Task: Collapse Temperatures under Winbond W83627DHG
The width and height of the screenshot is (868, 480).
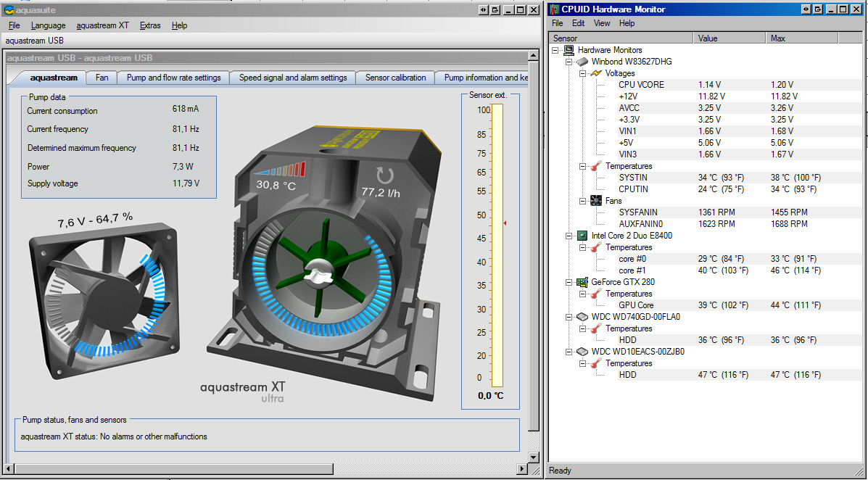Action: click(582, 166)
